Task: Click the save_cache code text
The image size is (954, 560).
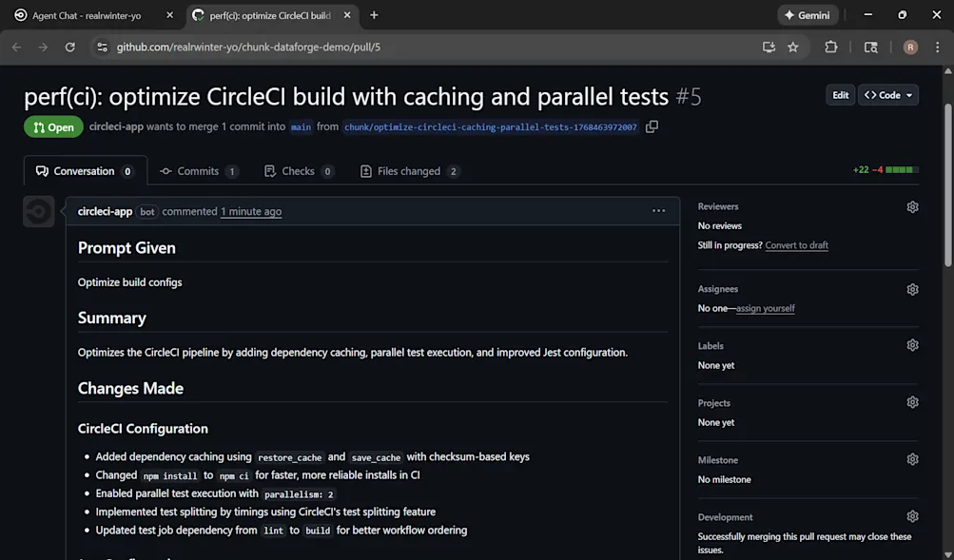Action: pos(376,457)
